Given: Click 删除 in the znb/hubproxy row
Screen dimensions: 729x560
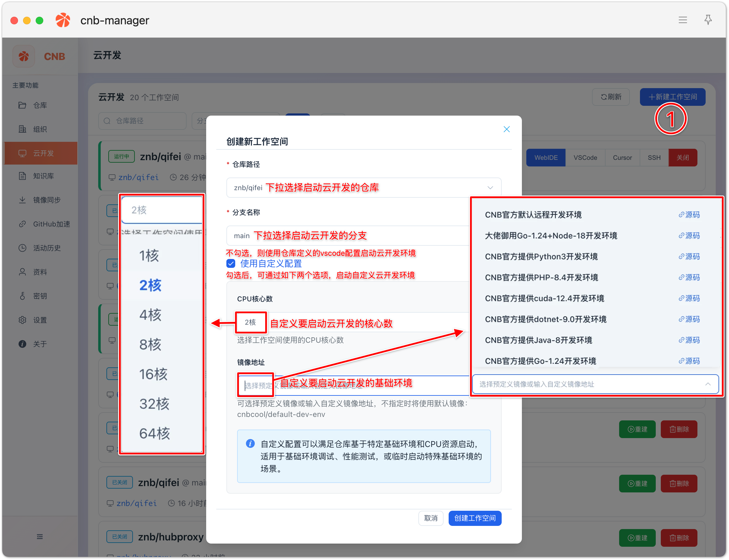Looking at the screenshot, I should 679,538.
